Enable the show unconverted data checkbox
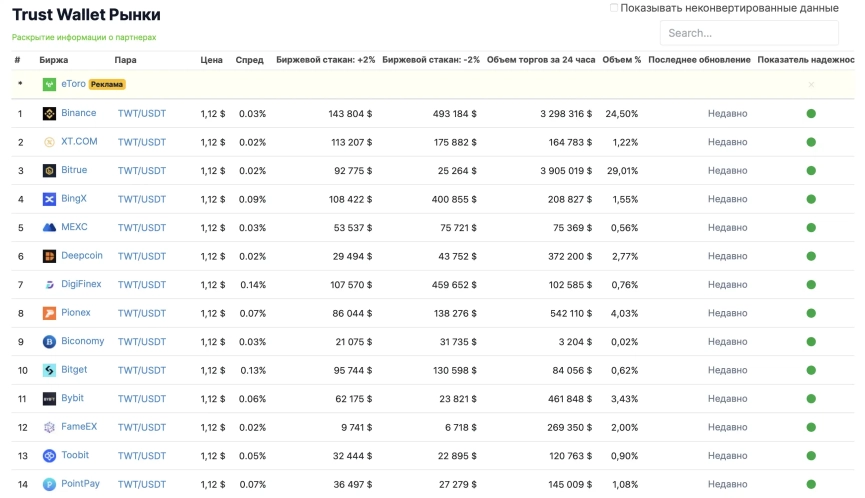This screenshot has height=498, width=865. [614, 8]
